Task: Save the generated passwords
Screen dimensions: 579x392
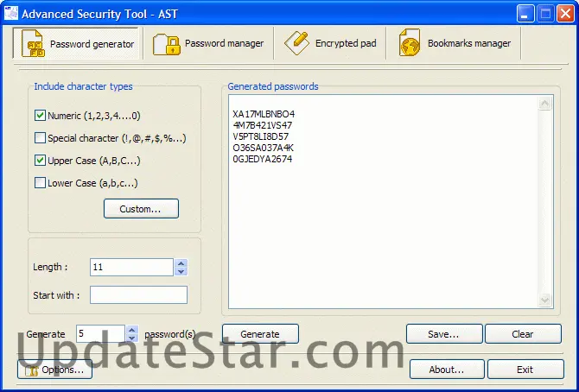Action: point(444,334)
